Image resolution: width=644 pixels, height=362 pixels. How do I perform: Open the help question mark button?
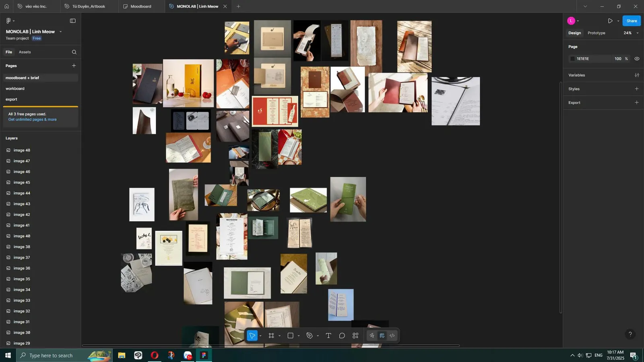tap(630, 334)
